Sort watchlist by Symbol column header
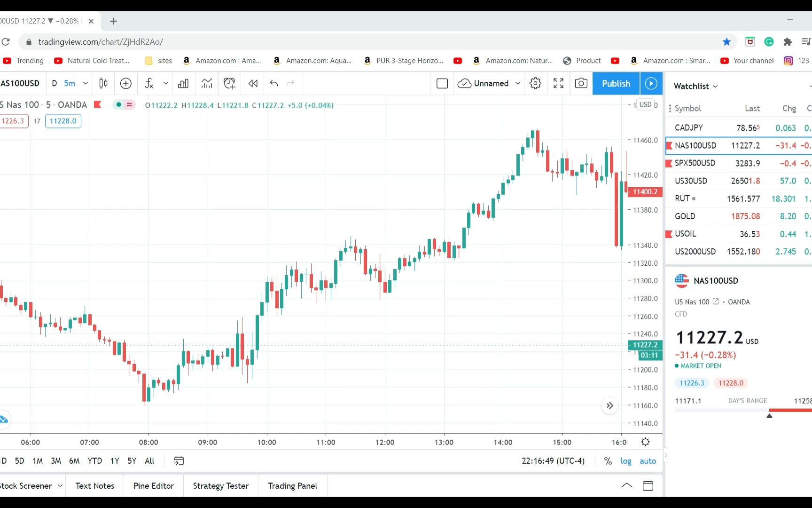 tap(687, 108)
